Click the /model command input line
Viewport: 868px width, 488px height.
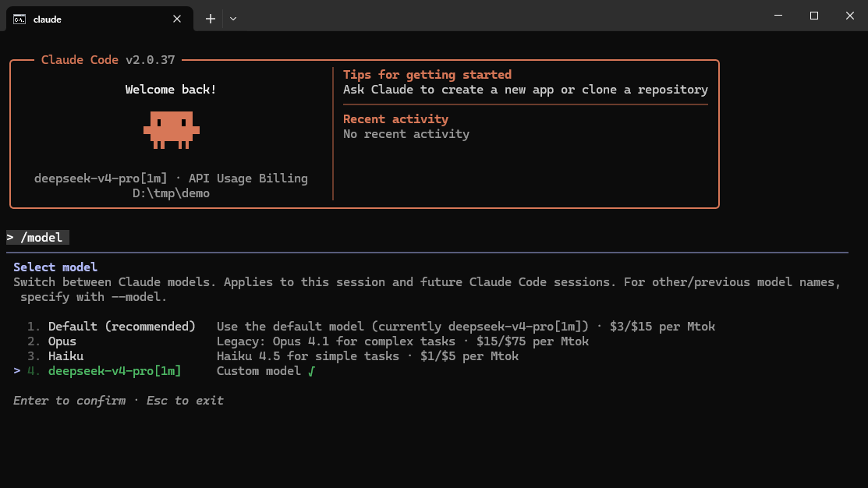click(x=37, y=237)
